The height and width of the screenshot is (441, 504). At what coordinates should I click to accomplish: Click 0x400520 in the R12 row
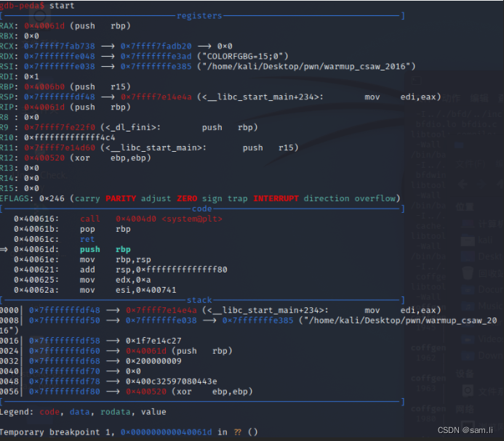[44, 158]
